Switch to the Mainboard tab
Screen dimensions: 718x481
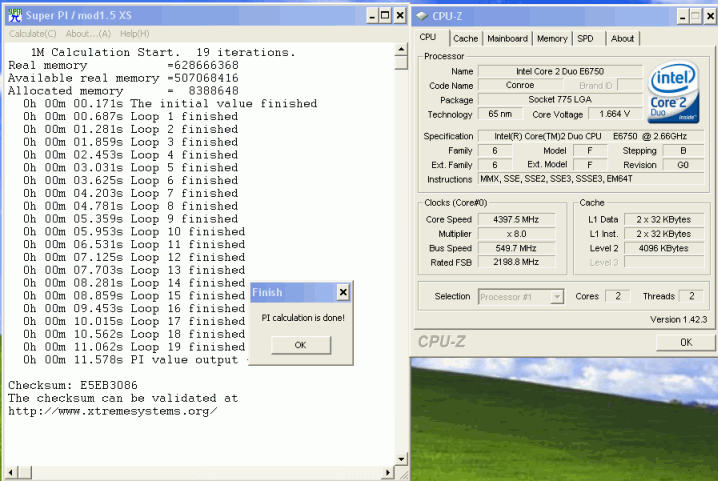click(x=508, y=38)
